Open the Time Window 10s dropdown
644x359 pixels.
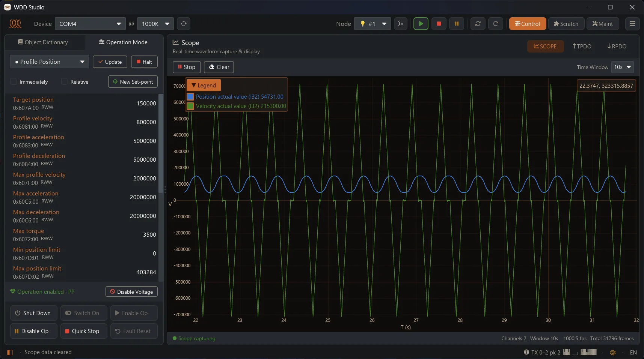pos(623,67)
